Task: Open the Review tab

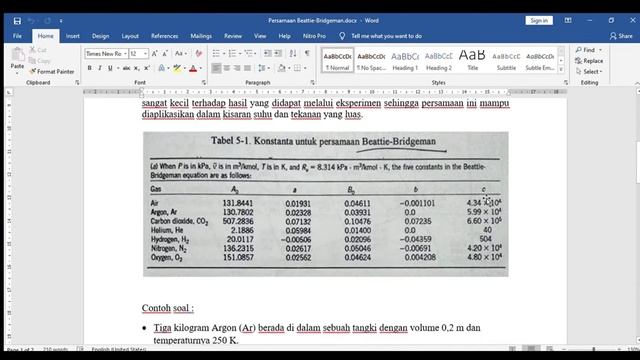Action: (x=233, y=36)
